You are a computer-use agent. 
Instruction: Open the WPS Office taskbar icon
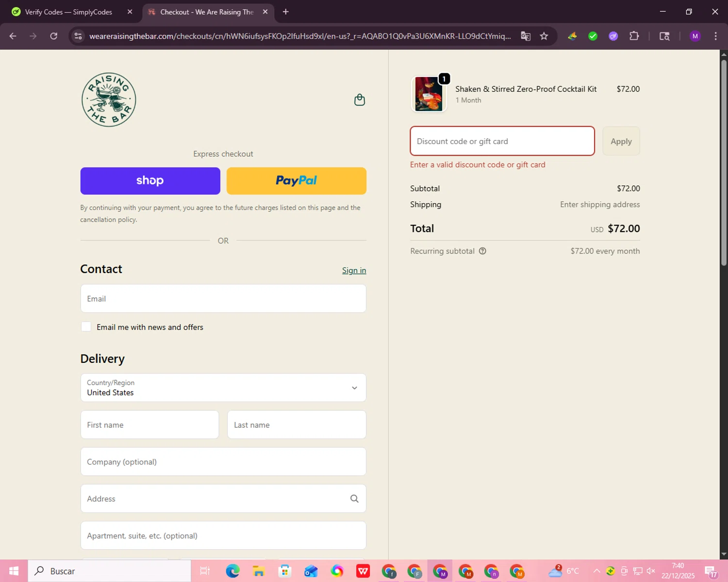point(363,571)
